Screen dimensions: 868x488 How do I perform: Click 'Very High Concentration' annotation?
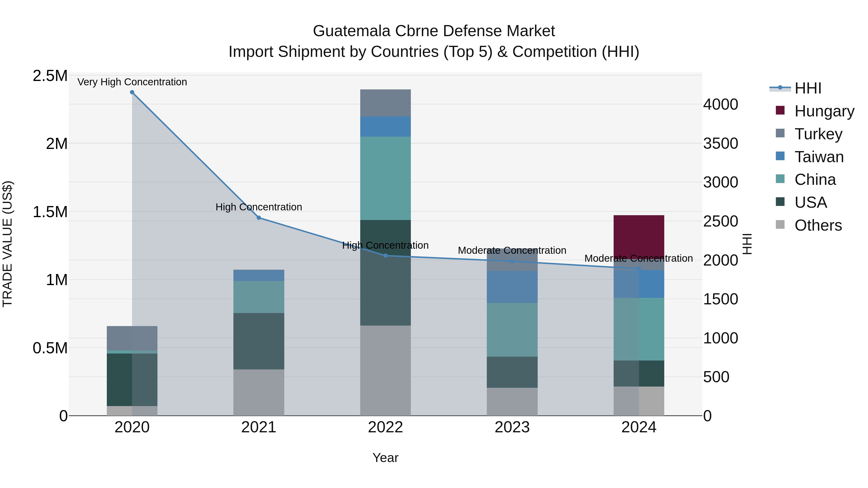[x=132, y=82]
